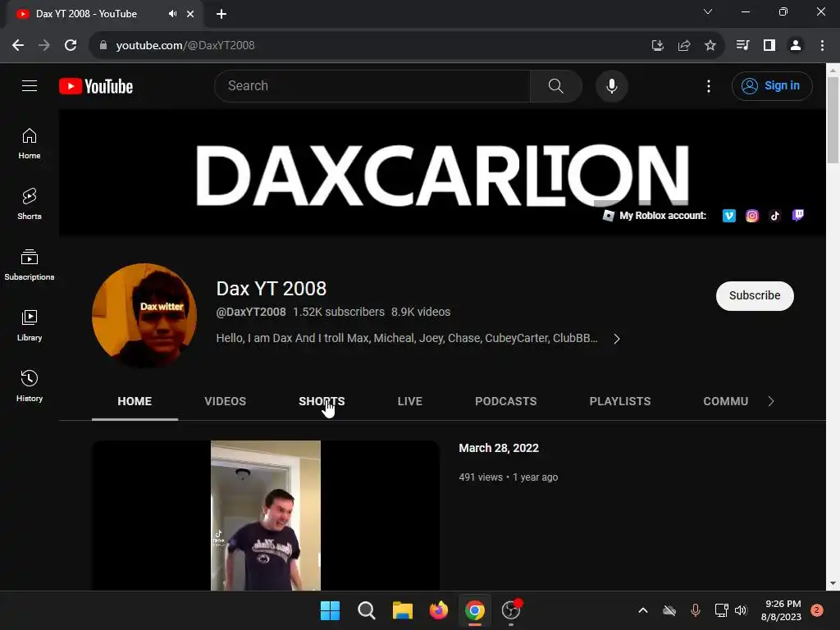840x630 pixels.
Task: Select the HOME channel tab
Action: pyautogui.click(x=135, y=401)
